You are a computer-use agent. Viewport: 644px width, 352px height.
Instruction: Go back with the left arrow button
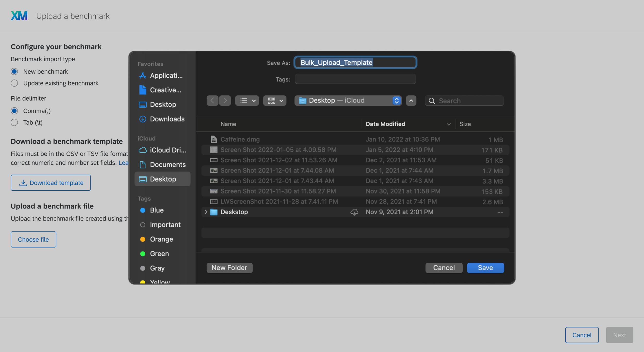pos(212,101)
